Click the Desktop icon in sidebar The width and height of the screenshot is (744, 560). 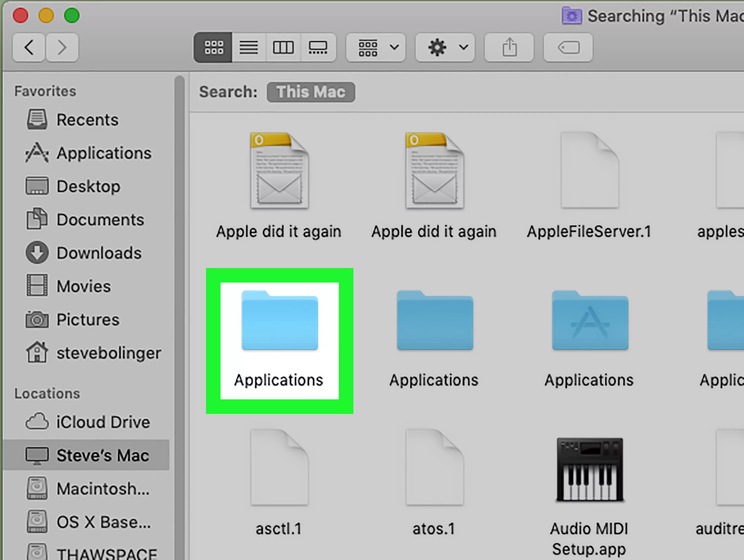[37, 186]
